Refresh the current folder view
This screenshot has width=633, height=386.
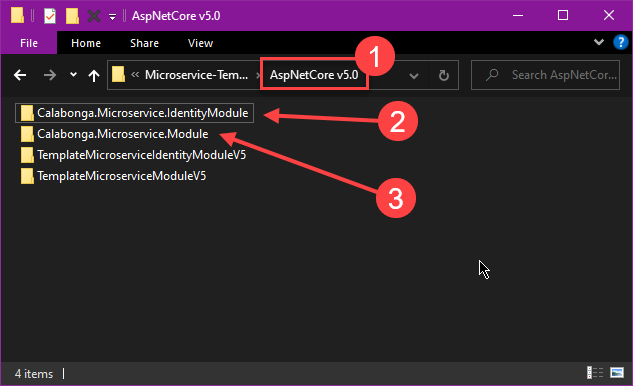tap(444, 76)
